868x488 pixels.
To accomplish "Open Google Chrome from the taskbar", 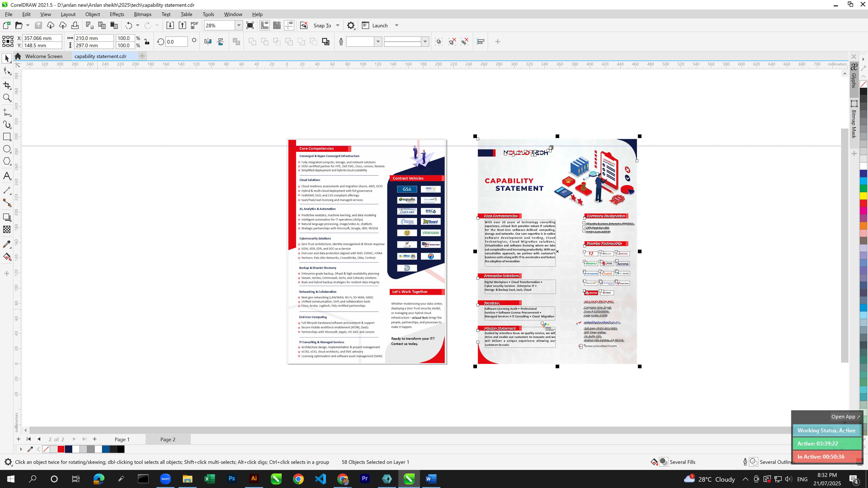I will point(298,479).
